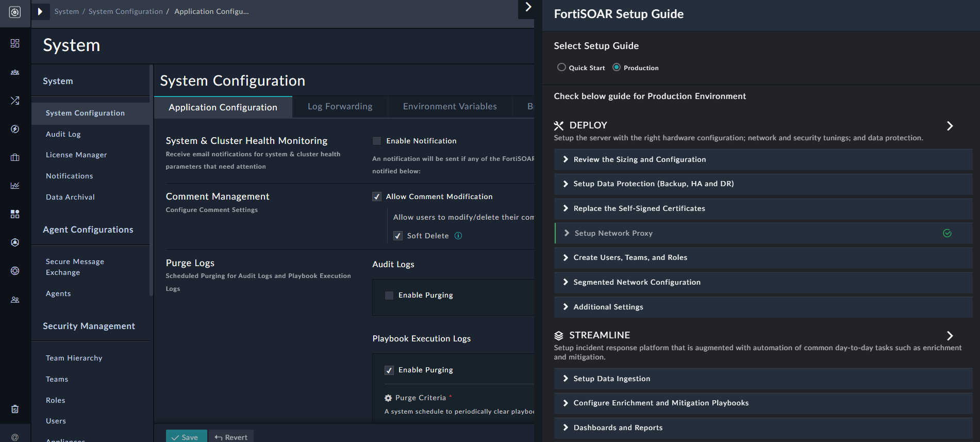980x442 pixels.
Task: Open the Dashboard grid icon in sidebar
Action: click(x=15, y=43)
